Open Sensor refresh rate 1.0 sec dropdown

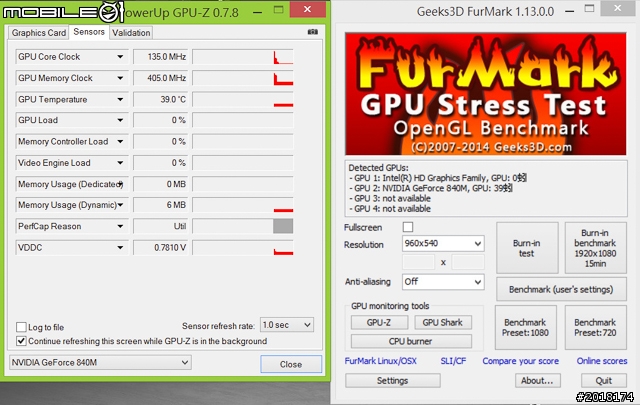pyautogui.click(x=287, y=325)
